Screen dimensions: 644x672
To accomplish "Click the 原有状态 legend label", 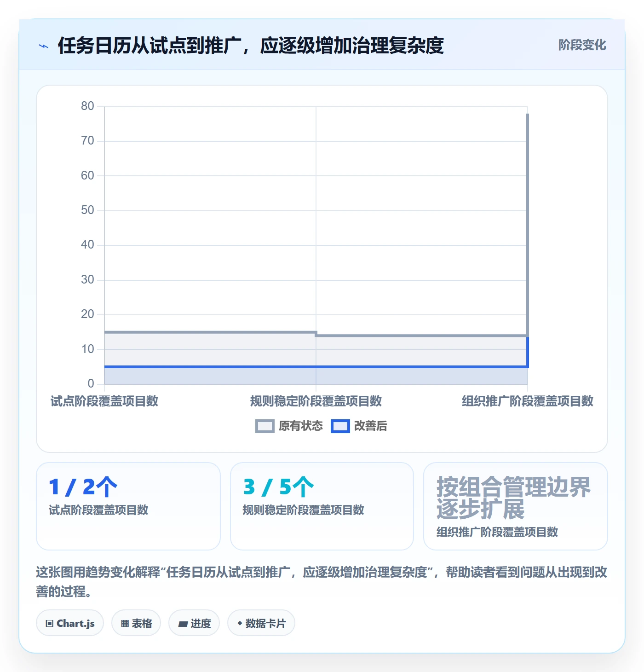I will 301,426.
